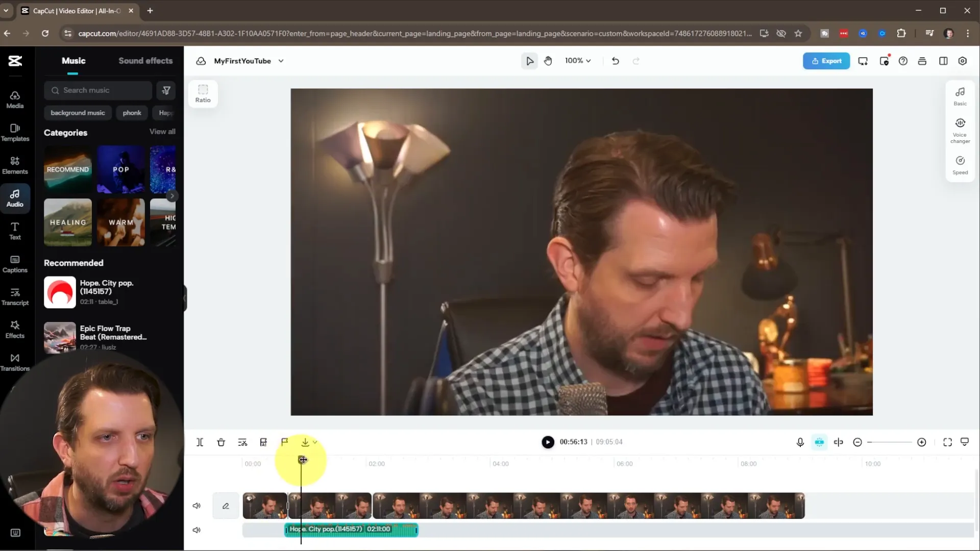The width and height of the screenshot is (980, 551).
Task: Open the HEALING category
Action: 68,222
